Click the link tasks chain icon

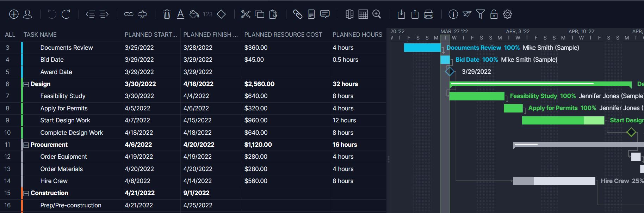click(129, 14)
